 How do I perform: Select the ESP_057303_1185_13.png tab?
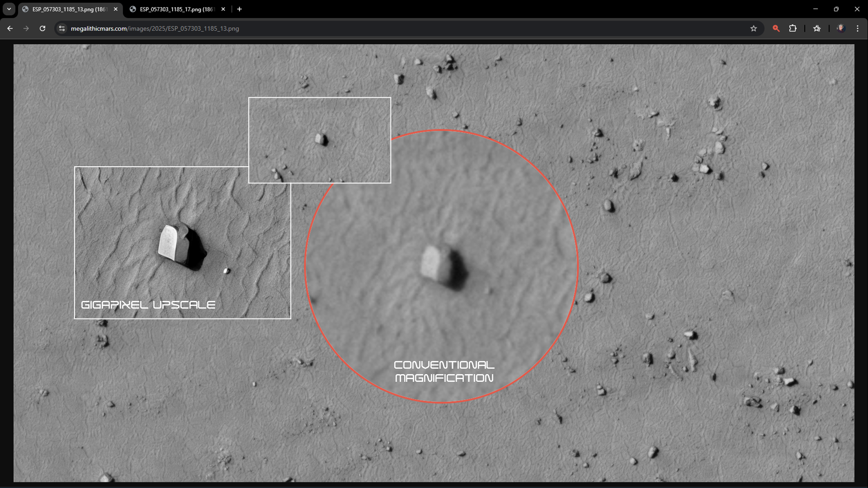coord(69,9)
